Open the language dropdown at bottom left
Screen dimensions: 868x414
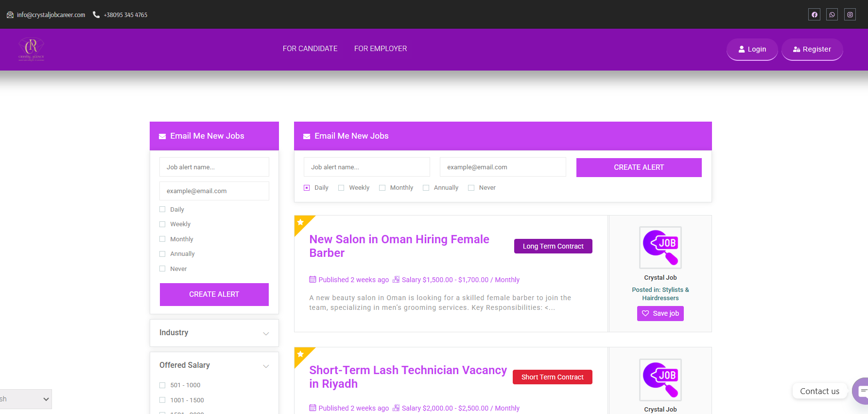coord(26,399)
